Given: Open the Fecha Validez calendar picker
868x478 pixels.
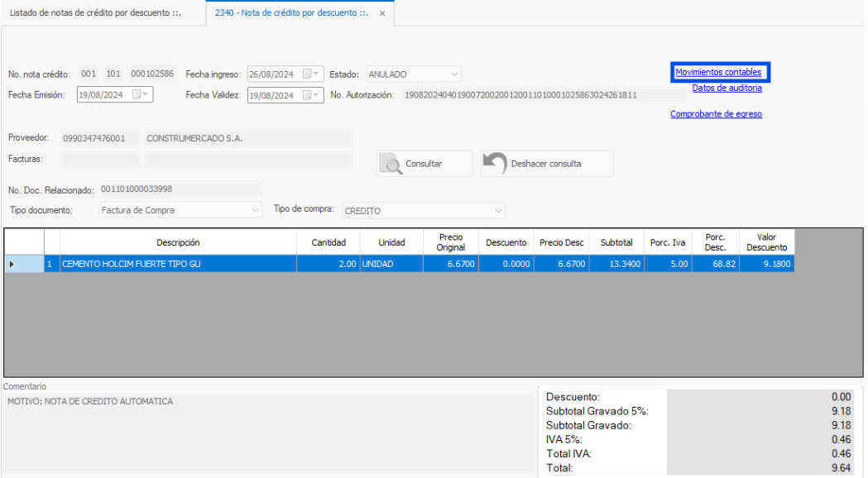Looking at the screenshot, I should pos(311,95).
